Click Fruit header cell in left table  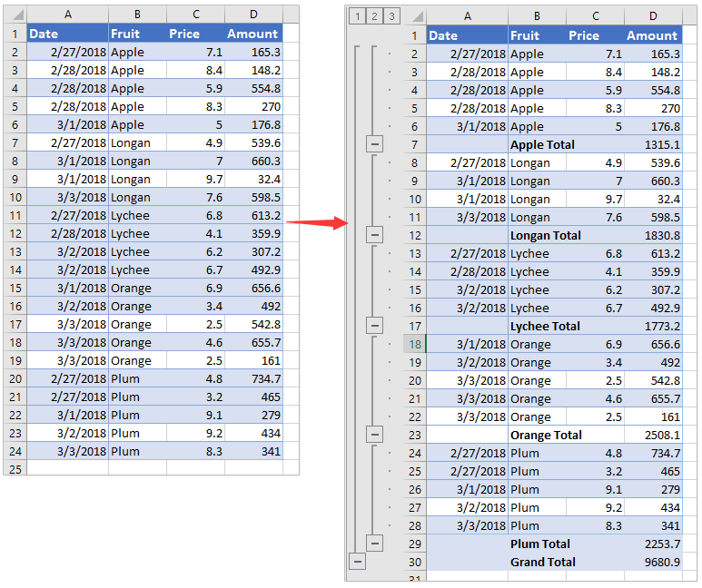(136, 34)
